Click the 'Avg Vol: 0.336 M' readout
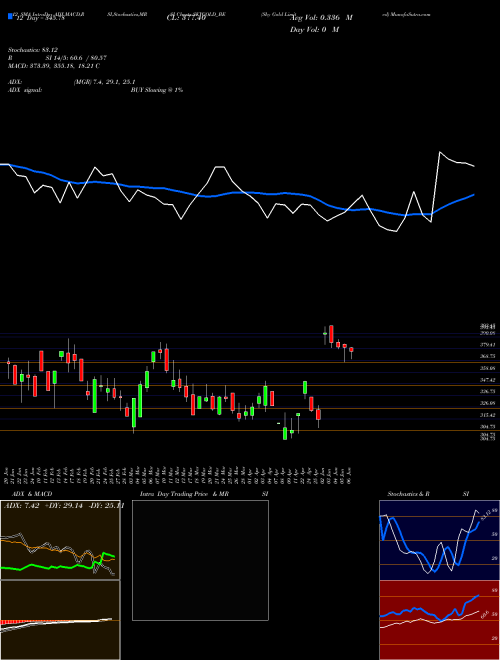This screenshot has height=660, width=500. click(321, 18)
